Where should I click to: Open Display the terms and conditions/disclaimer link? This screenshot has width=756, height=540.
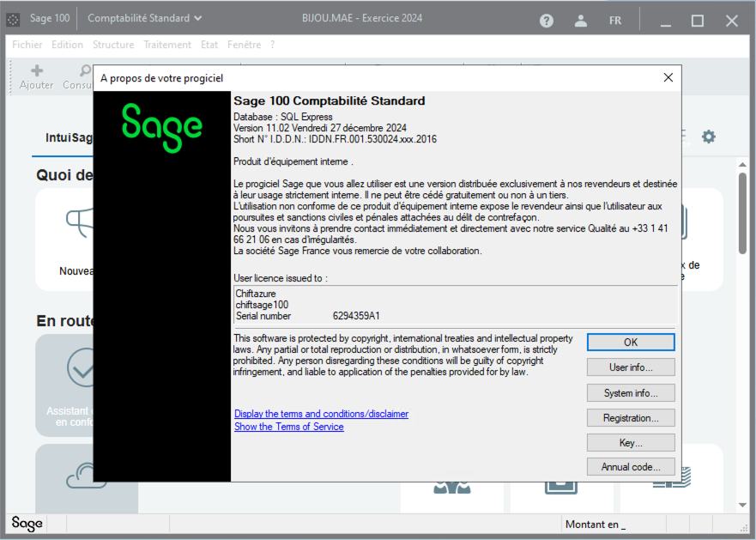click(x=321, y=414)
